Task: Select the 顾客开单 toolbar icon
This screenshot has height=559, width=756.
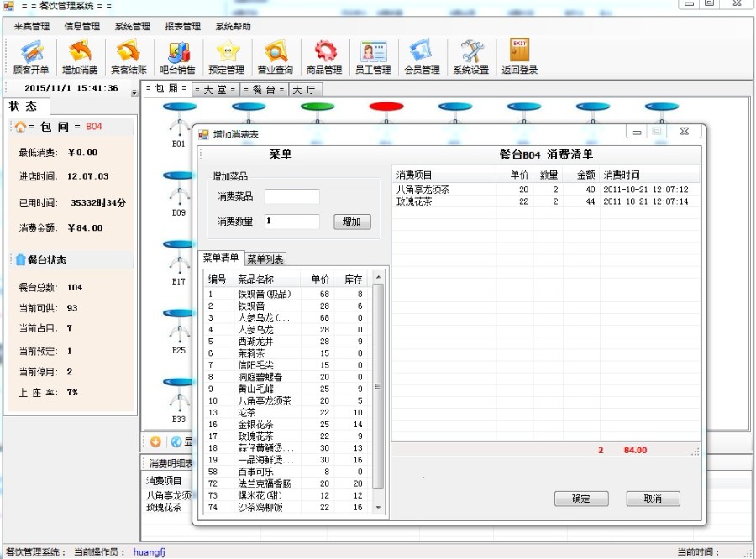Action: [x=30, y=57]
